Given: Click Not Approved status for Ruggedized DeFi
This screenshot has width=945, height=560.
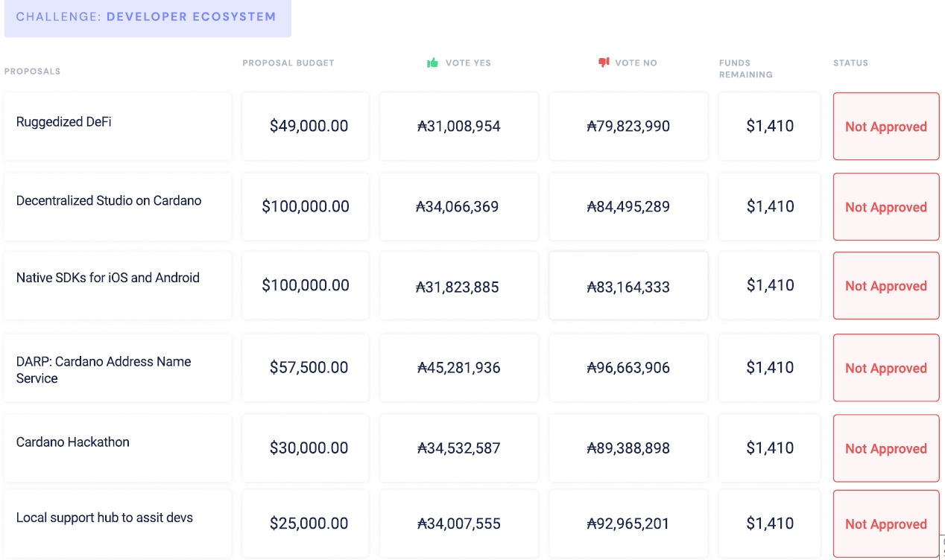Looking at the screenshot, I should [885, 127].
